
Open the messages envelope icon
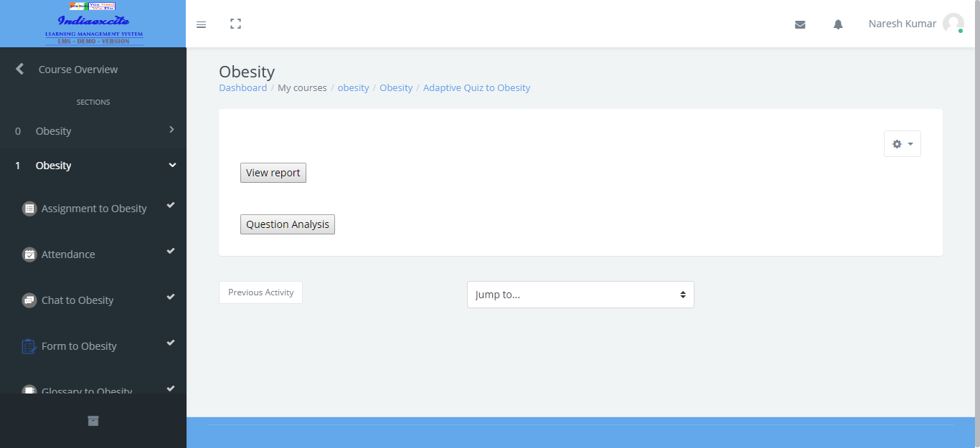point(800,24)
